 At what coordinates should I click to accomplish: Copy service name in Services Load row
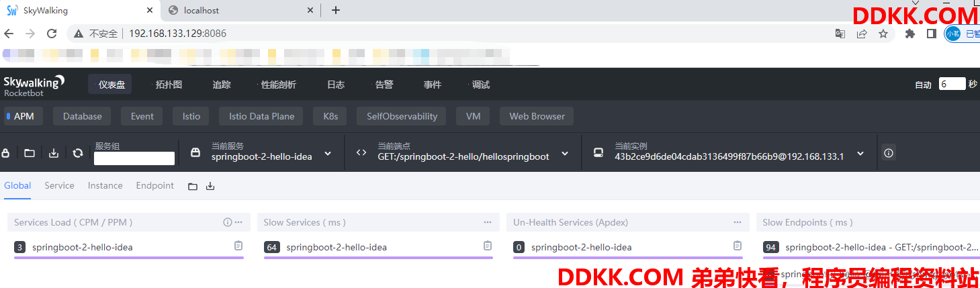238,246
